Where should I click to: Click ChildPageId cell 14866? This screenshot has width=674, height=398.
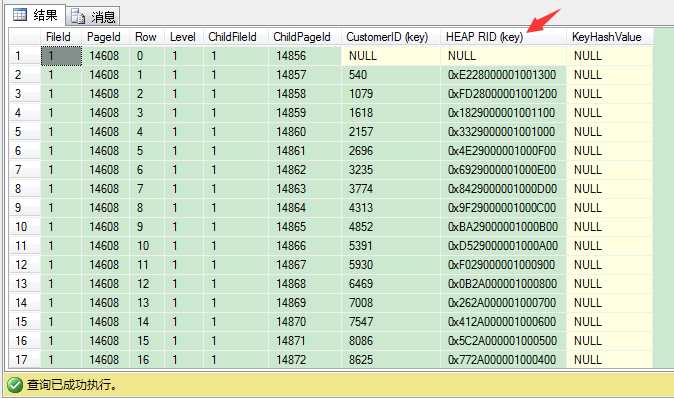(x=305, y=246)
